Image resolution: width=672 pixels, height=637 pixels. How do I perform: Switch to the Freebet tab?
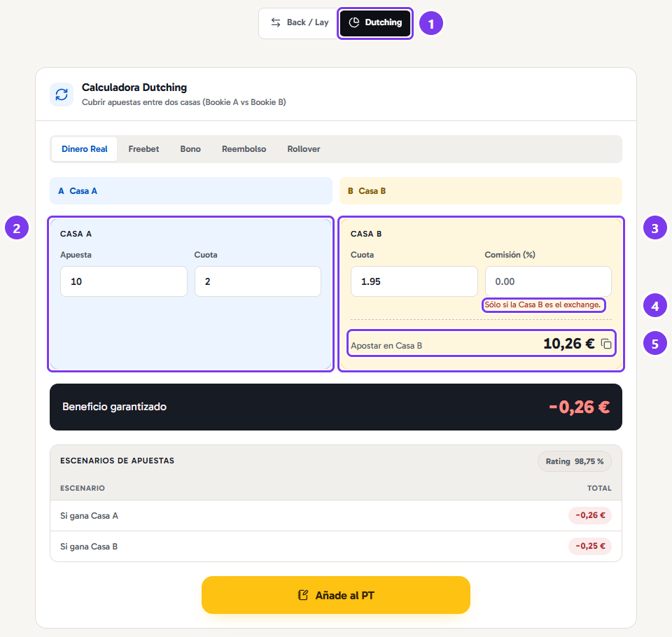tap(143, 149)
